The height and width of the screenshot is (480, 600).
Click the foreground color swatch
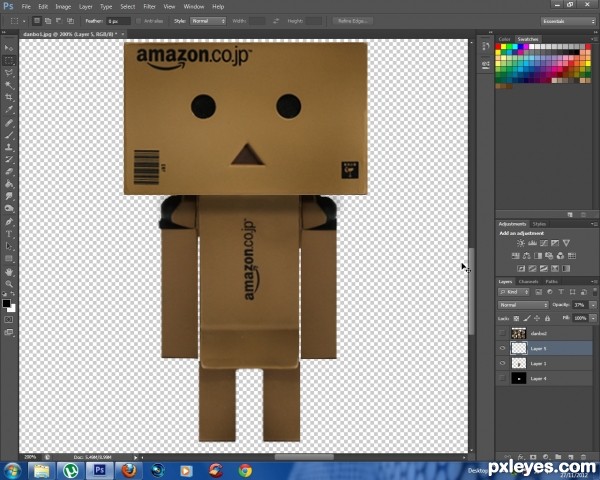(6, 304)
